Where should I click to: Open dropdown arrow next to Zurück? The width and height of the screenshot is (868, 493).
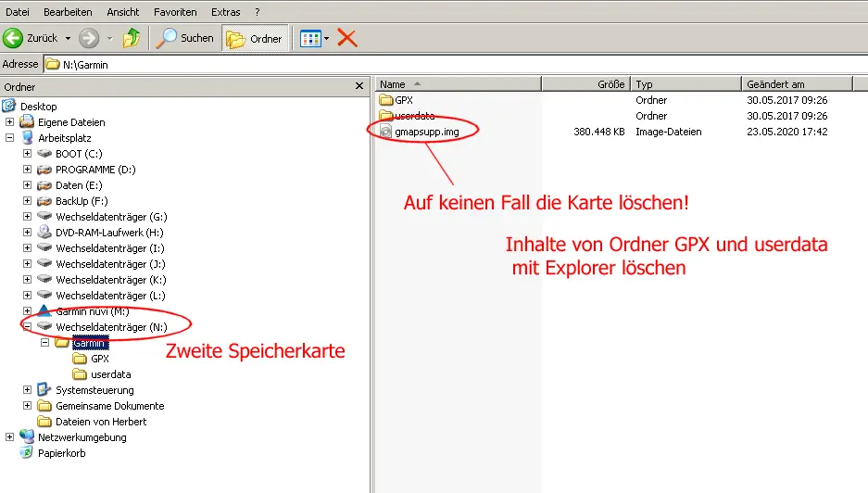pyautogui.click(x=69, y=39)
